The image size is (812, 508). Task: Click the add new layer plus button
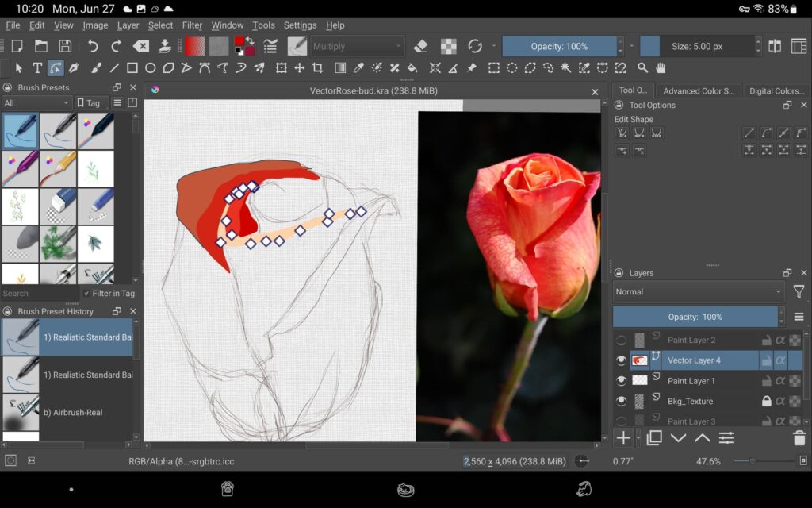tap(624, 437)
